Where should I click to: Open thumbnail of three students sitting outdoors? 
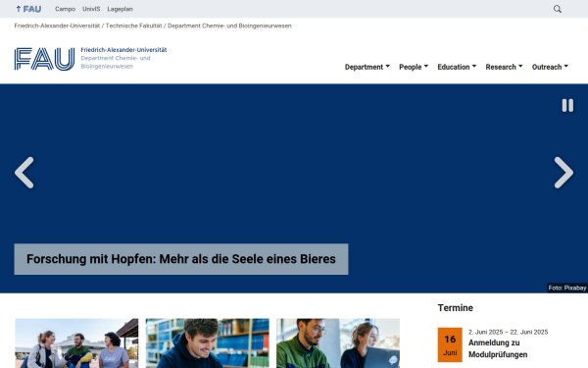tap(76, 343)
